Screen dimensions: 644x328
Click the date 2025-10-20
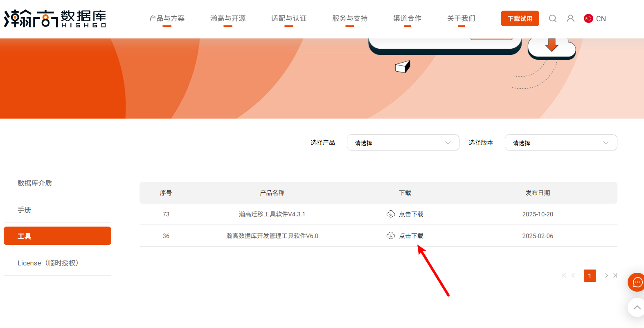coord(538,214)
